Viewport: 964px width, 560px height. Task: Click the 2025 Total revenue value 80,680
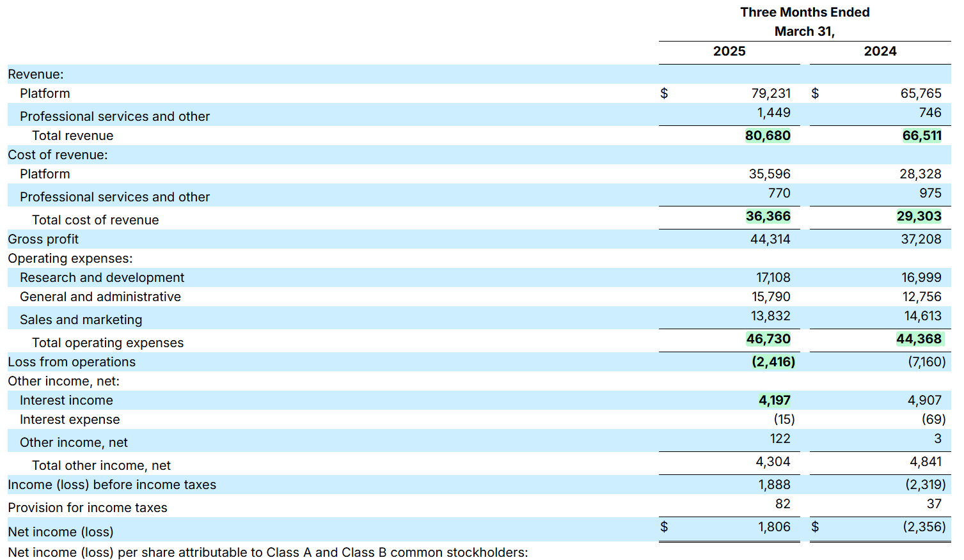coord(768,136)
